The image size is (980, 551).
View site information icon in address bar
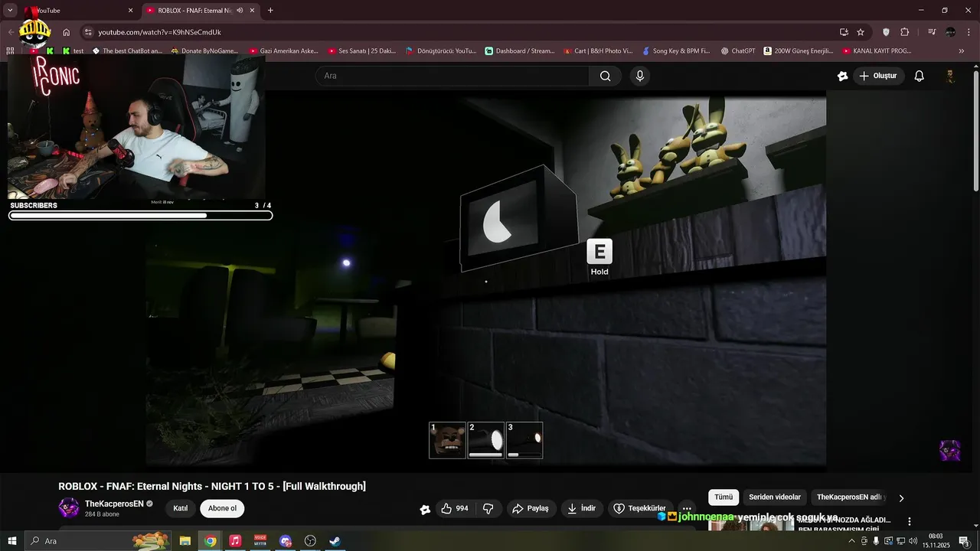[x=88, y=32]
